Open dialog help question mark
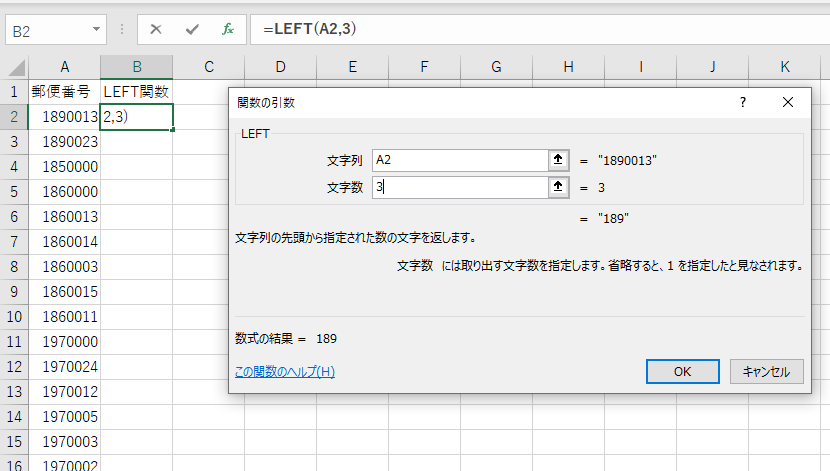This screenshot has height=471, width=830. coord(743,102)
